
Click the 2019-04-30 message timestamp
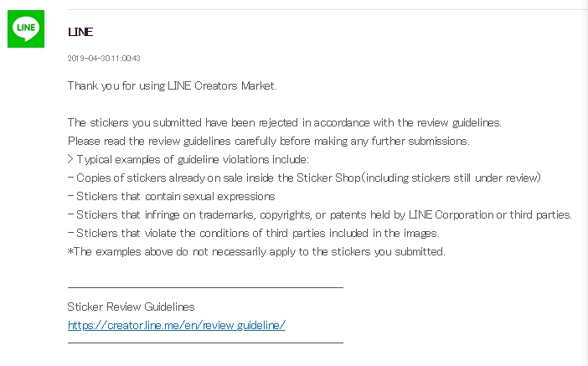(104, 58)
